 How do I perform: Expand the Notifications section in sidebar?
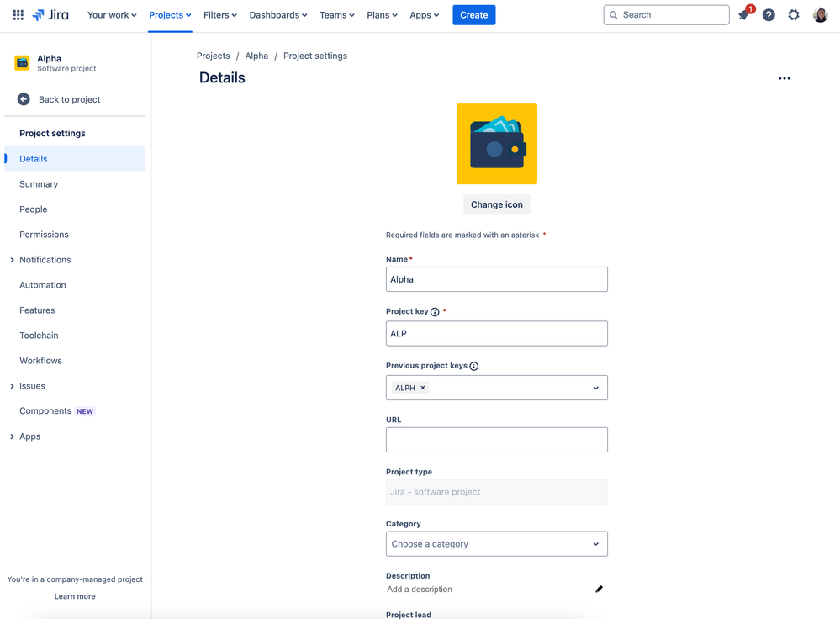pos(13,260)
